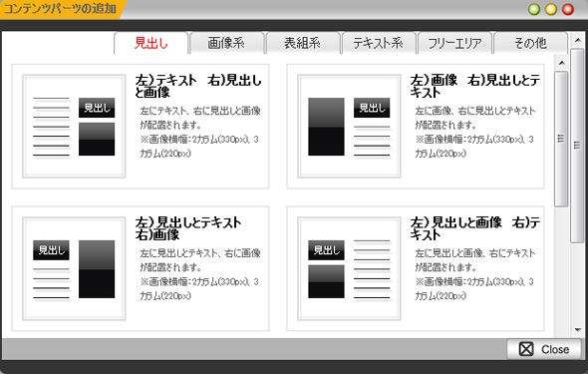Click inner scrollbar up arrow
Image resolution: width=588 pixels, height=374 pixels.
pos(561,63)
